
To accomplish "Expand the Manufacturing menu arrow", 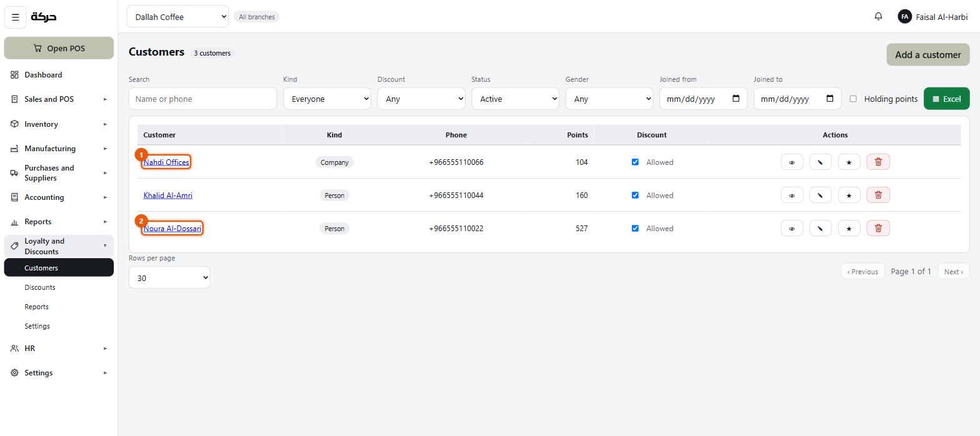I will click(105, 149).
